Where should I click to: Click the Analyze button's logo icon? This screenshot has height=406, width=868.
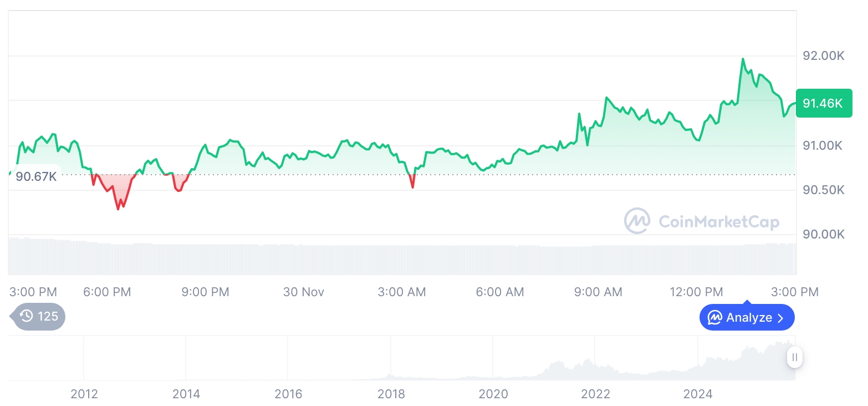click(x=714, y=318)
